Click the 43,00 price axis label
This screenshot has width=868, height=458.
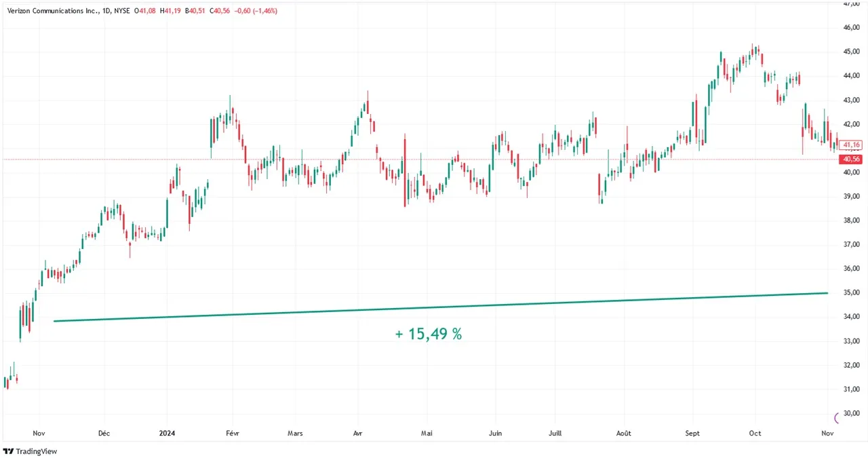852,100
